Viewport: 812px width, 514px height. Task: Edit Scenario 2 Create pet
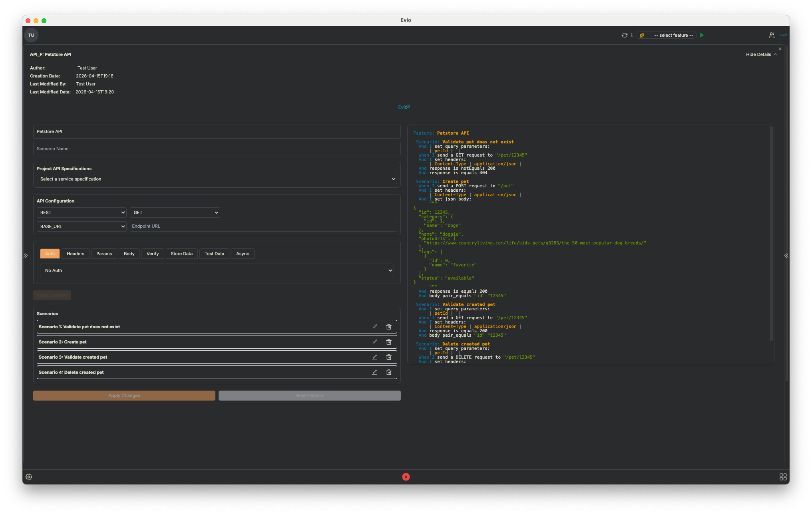click(374, 342)
